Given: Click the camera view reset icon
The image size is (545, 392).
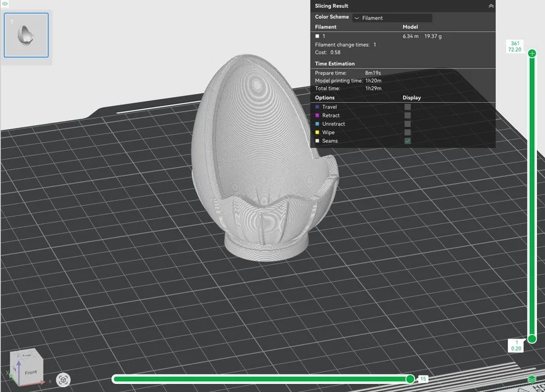Looking at the screenshot, I should tap(63, 380).
